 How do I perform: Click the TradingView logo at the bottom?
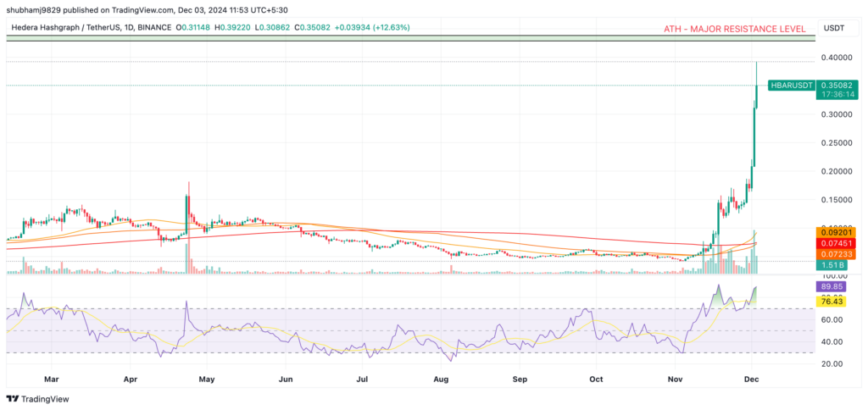37,398
